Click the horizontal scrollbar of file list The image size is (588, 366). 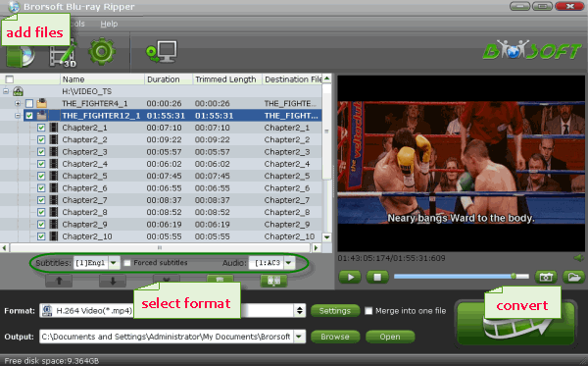pyautogui.click(x=160, y=247)
